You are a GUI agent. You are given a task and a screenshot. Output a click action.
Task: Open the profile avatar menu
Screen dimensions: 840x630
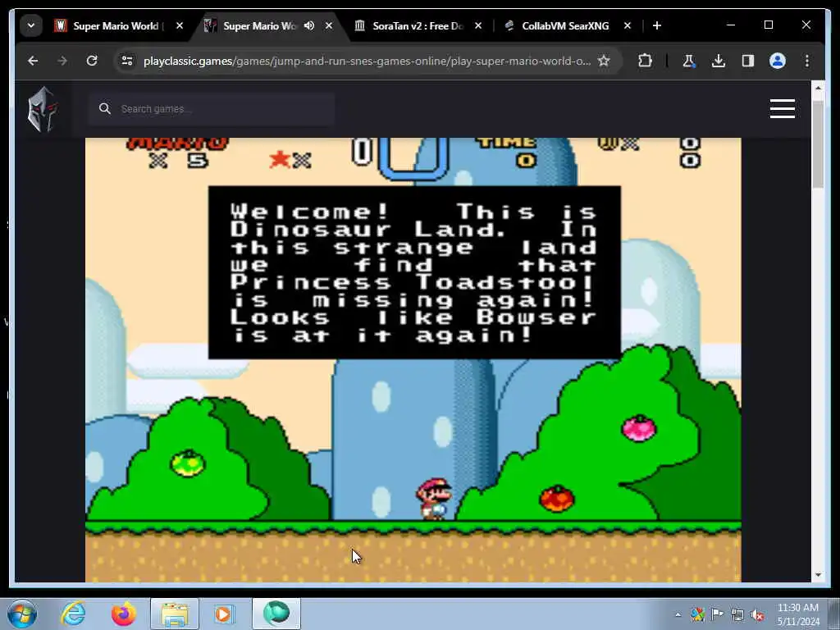pyautogui.click(x=778, y=61)
